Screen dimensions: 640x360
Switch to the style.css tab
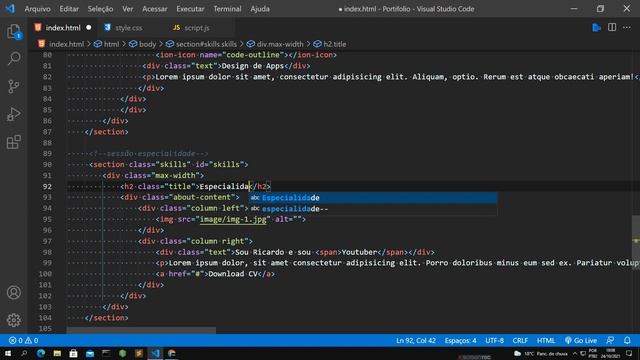(x=128, y=28)
